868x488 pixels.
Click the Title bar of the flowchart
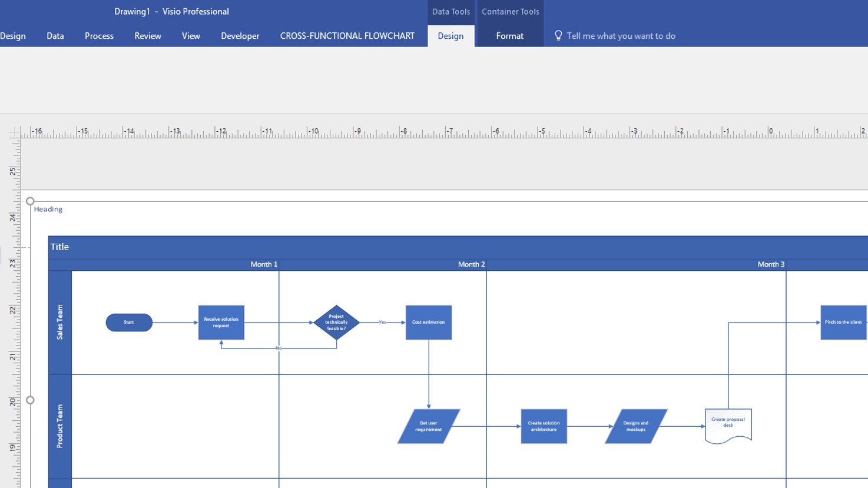pyautogui.click(x=458, y=247)
